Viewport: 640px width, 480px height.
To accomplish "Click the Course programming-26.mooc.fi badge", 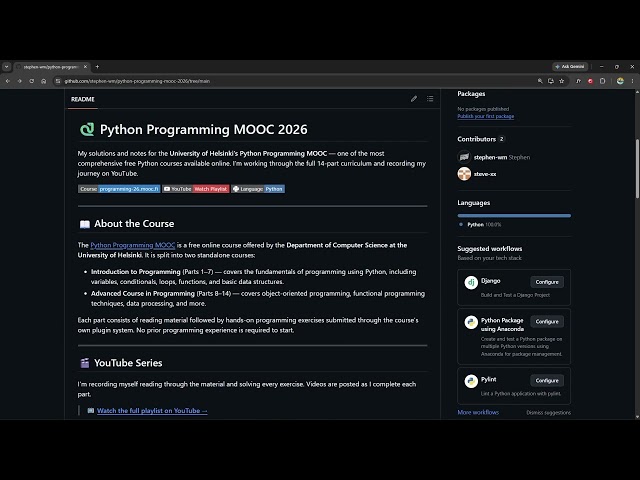I will [x=119, y=189].
